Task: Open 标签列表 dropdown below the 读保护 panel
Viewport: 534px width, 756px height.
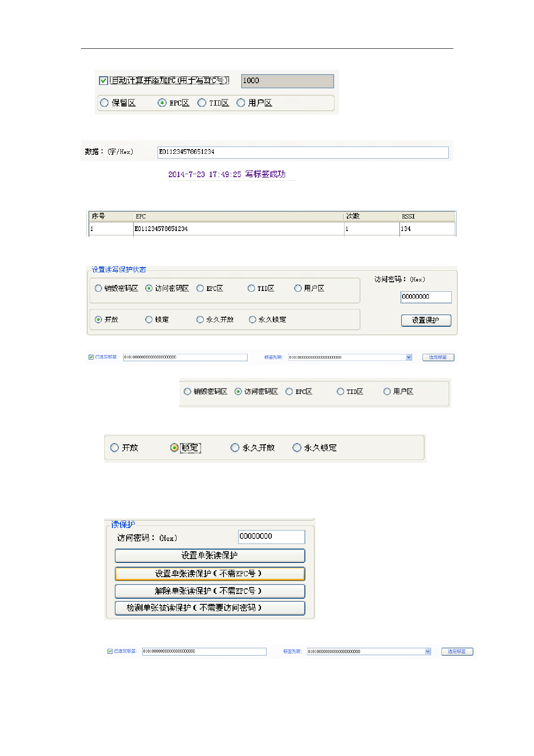Action: click(428, 652)
